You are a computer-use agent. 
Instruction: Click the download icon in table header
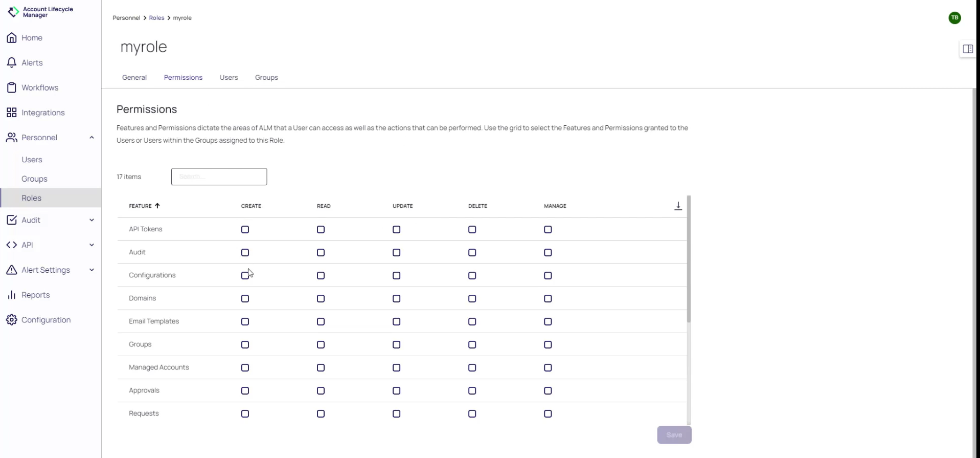pyautogui.click(x=678, y=206)
